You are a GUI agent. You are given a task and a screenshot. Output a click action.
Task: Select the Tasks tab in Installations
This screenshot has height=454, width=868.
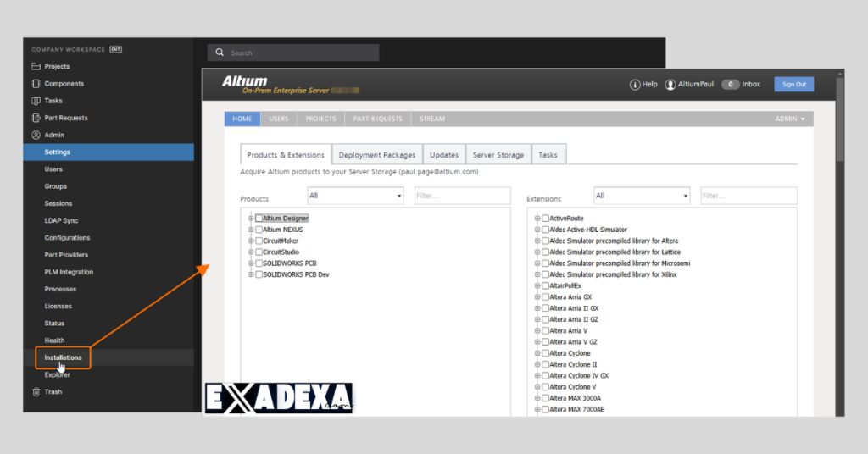click(548, 155)
